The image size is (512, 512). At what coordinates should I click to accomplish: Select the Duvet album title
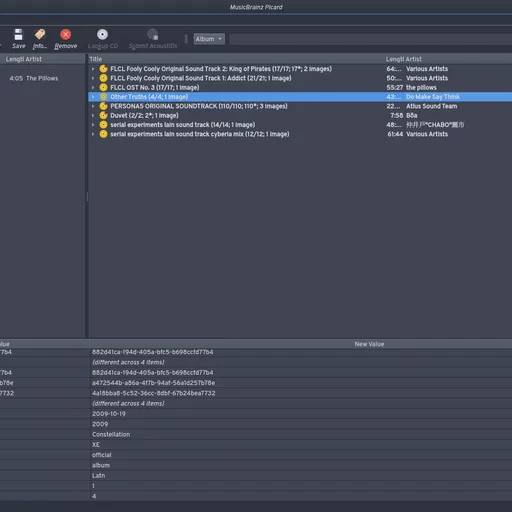[x=144, y=116]
